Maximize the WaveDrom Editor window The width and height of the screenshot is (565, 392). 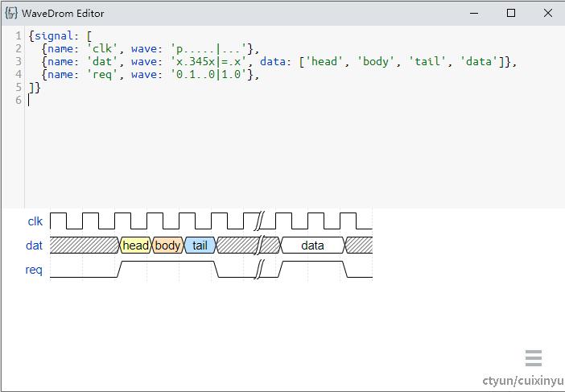510,14
